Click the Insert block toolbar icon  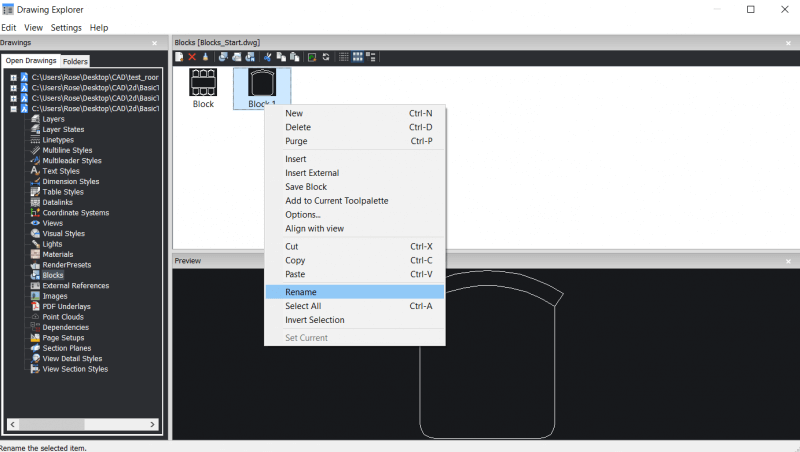click(223, 57)
